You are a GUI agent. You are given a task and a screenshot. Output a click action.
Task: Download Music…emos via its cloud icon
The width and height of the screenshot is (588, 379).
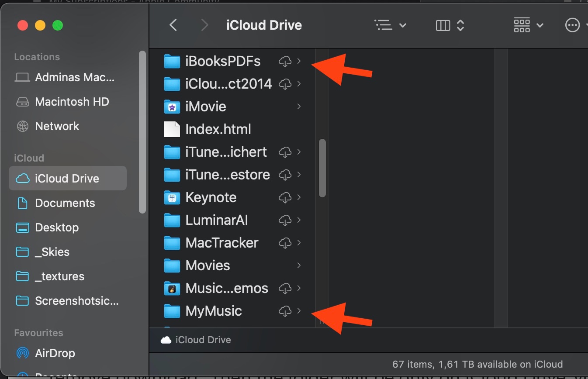285,289
